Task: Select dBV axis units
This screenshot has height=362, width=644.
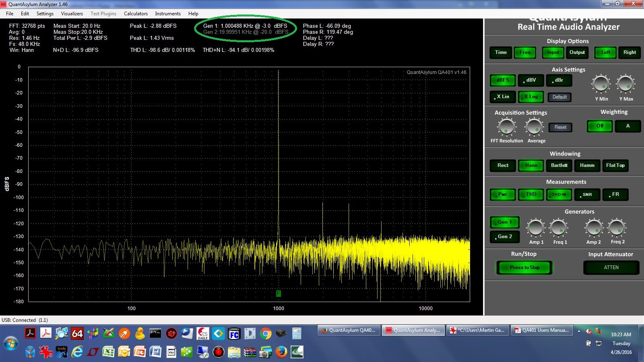Action: (x=531, y=80)
